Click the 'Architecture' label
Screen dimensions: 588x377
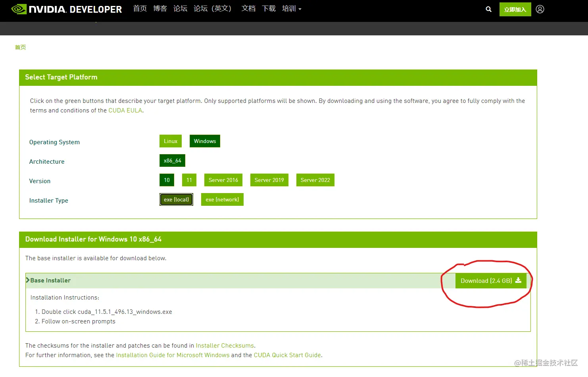47,162
